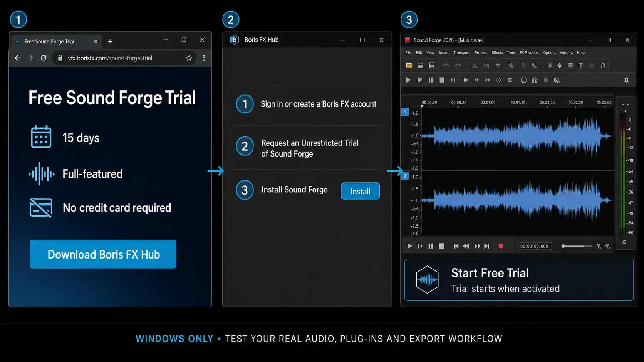
Task: Click the zoom in magnifier icon
Action: pos(599,246)
